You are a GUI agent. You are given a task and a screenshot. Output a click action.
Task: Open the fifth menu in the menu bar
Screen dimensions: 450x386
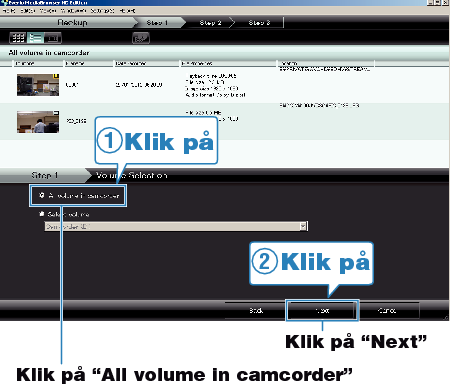coord(102,11)
